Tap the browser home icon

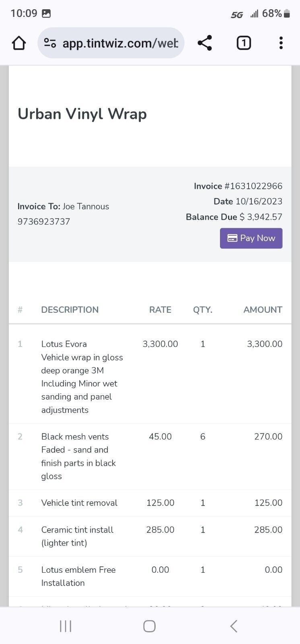19,43
